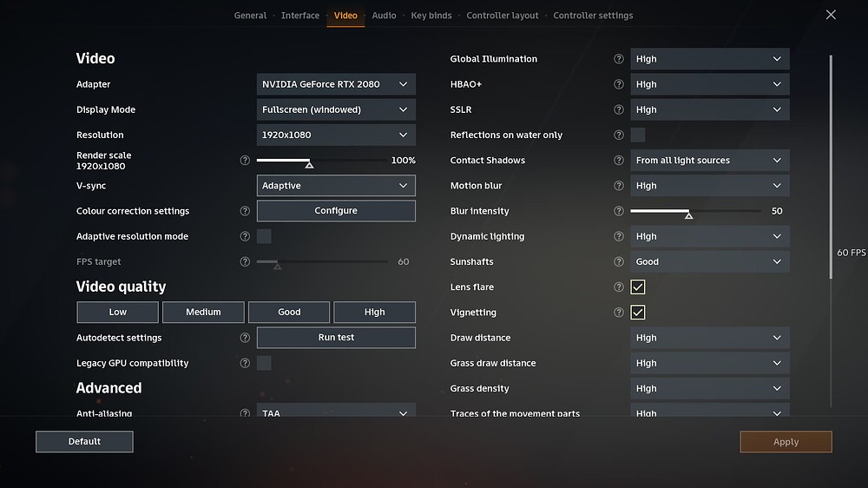
Task: Open the Display Mode dropdown
Action: (336, 109)
